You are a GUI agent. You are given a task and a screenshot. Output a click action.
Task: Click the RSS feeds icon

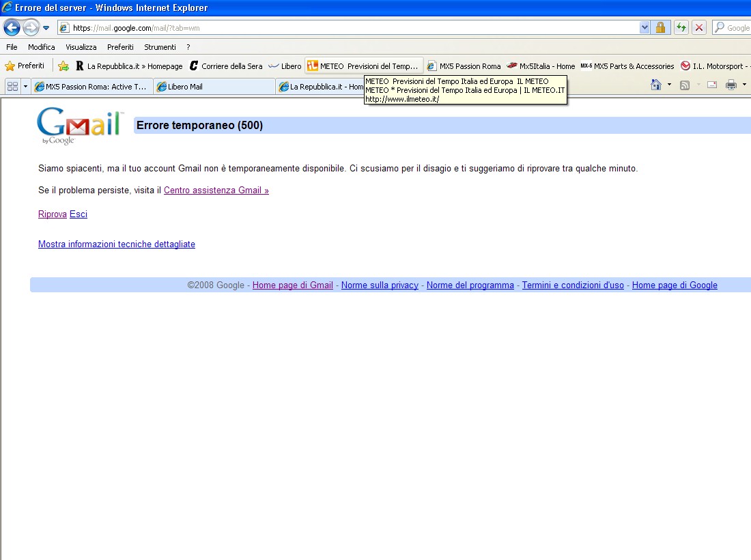click(685, 85)
